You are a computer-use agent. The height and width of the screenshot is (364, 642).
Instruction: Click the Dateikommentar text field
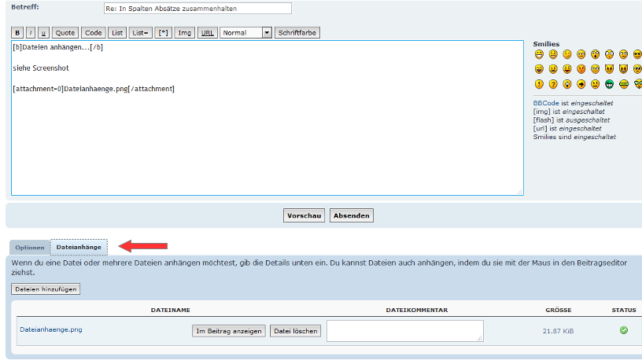[x=404, y=330]
